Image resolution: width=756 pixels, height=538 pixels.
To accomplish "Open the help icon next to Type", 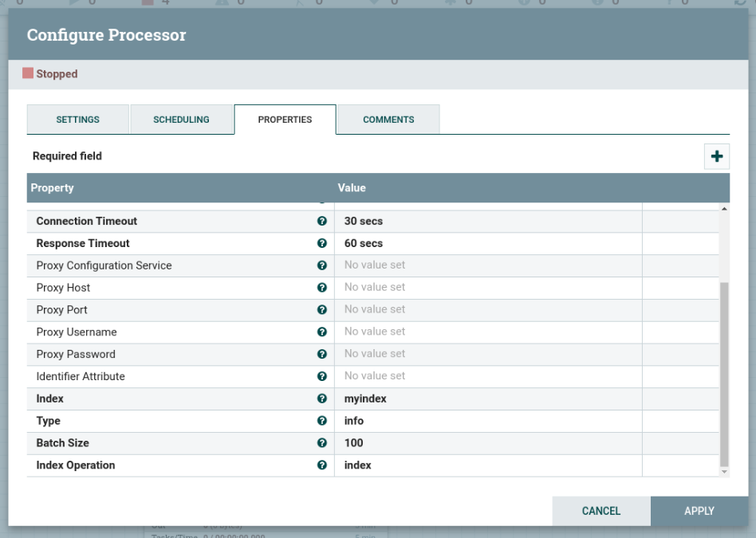I will pos(322,420).
